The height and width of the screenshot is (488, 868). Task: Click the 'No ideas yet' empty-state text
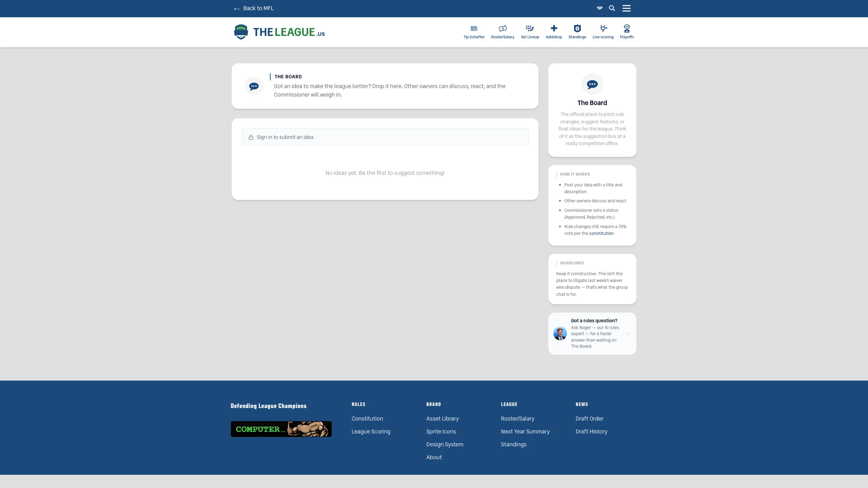pos(385,173)
